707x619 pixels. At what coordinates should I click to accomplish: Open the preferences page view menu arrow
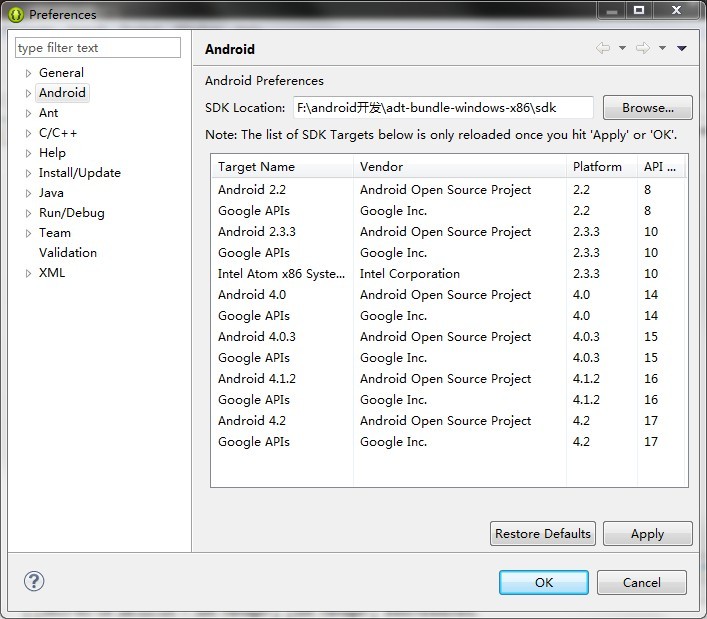[x=682, y=48]
